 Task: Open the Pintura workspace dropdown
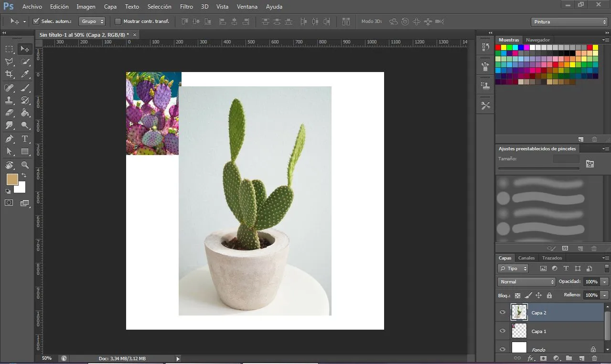569,22
